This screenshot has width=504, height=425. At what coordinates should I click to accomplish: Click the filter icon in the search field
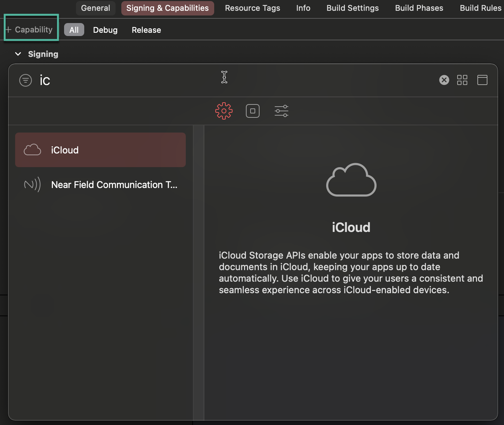[25, 80]
